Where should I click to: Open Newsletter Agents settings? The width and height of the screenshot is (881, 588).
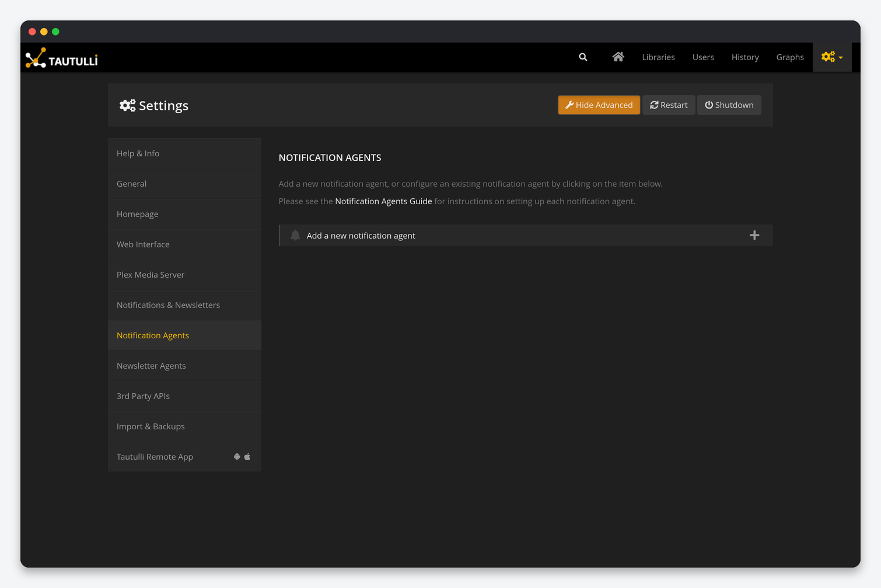point(184,366)
